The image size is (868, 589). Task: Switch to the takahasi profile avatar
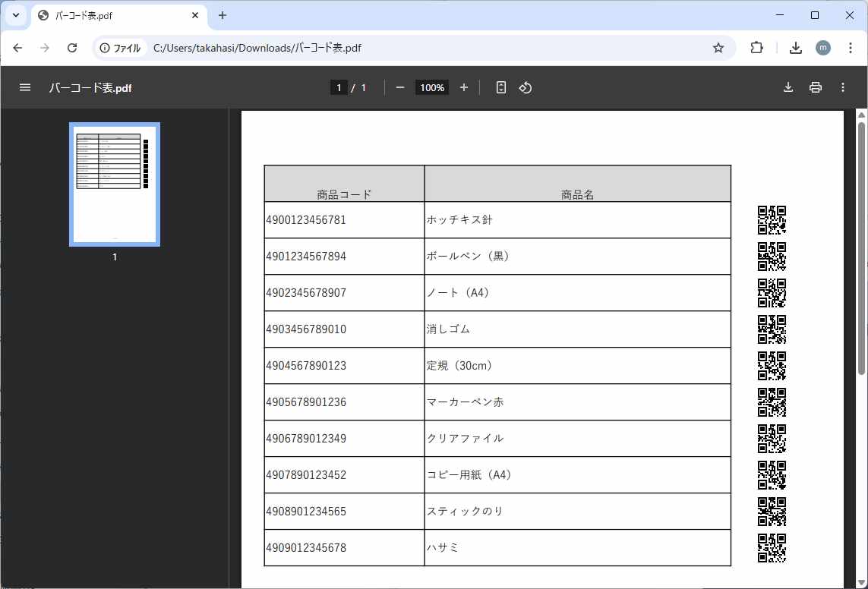point(823,47)
